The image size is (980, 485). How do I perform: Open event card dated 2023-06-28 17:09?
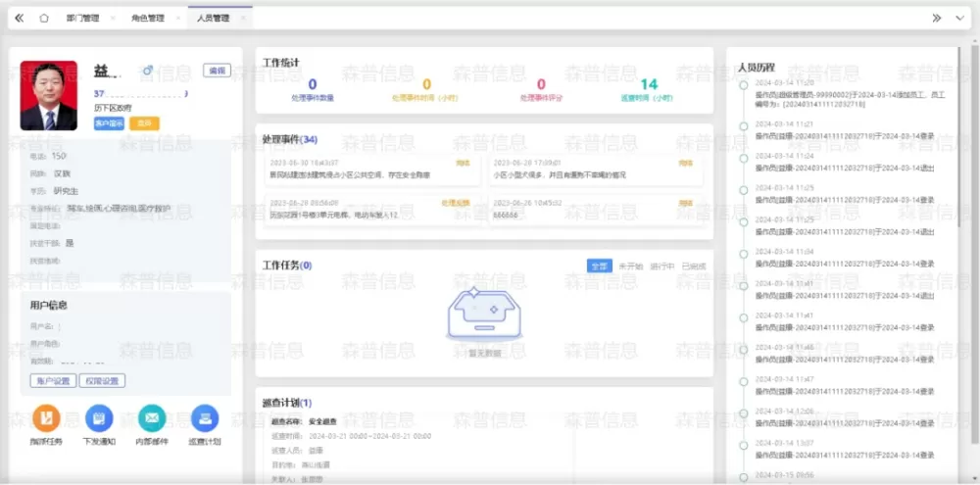click(595, 170)
